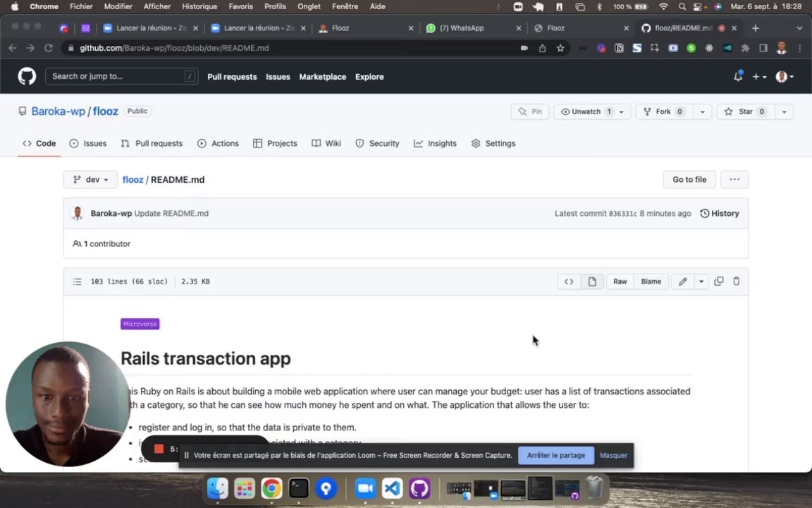Viewport: 812px width, 508px height.
Task: Open Marketplace in GitHub header
Action: [323, 77]
